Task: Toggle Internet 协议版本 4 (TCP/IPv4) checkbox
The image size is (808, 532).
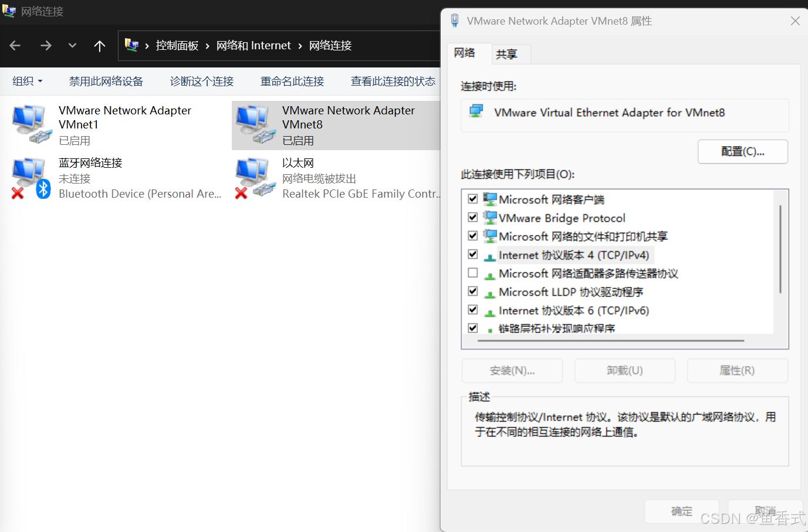Action: click(x=473, y=254)
